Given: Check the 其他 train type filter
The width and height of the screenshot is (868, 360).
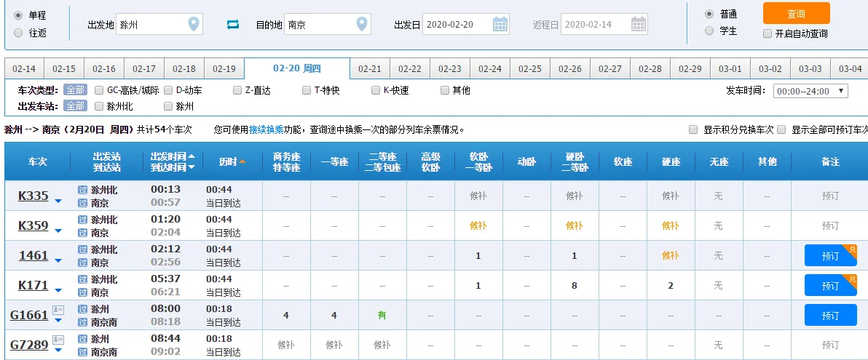Looking at the screenshot, I should point(445,90).
